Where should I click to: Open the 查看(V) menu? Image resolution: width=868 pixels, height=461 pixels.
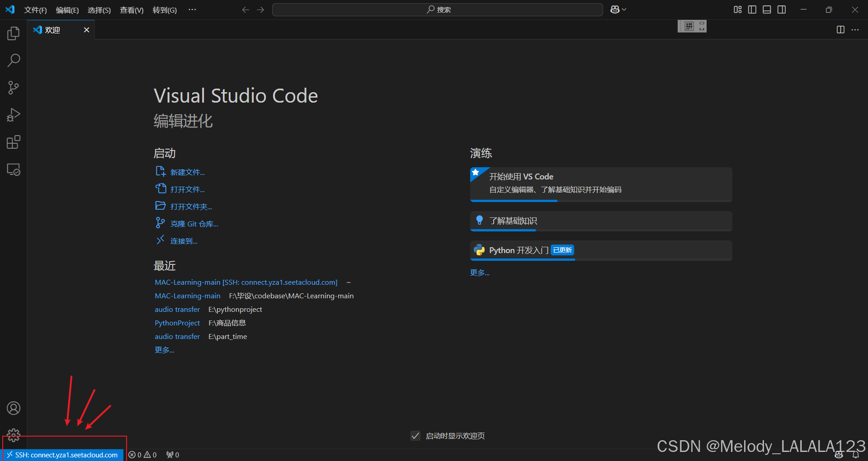pos(132,10)
